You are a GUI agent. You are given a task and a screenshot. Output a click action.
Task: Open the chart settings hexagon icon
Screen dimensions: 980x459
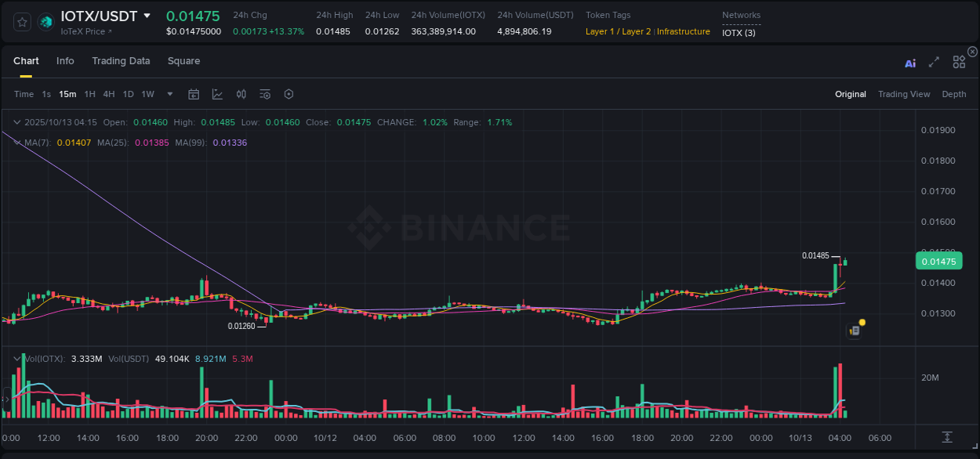coord(289,94)
